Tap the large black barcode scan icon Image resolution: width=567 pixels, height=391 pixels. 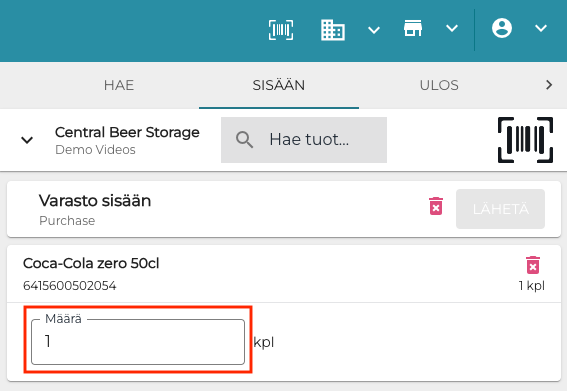tap(525, 140)
